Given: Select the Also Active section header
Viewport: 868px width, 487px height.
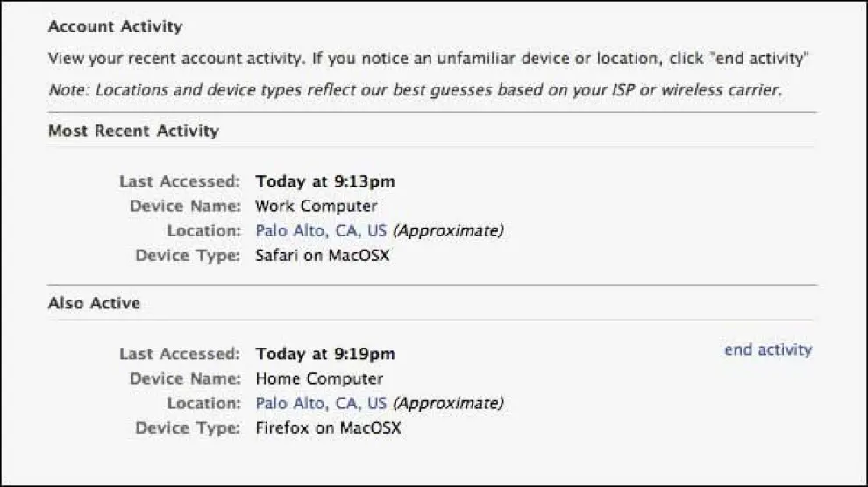Looking at the screenshot, I should pyautogui.click(x=94, y=304).
